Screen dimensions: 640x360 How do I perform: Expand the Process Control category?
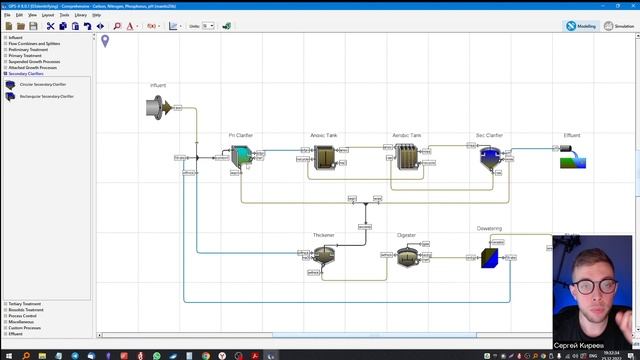pyautogui.click(x=6, y=316)
